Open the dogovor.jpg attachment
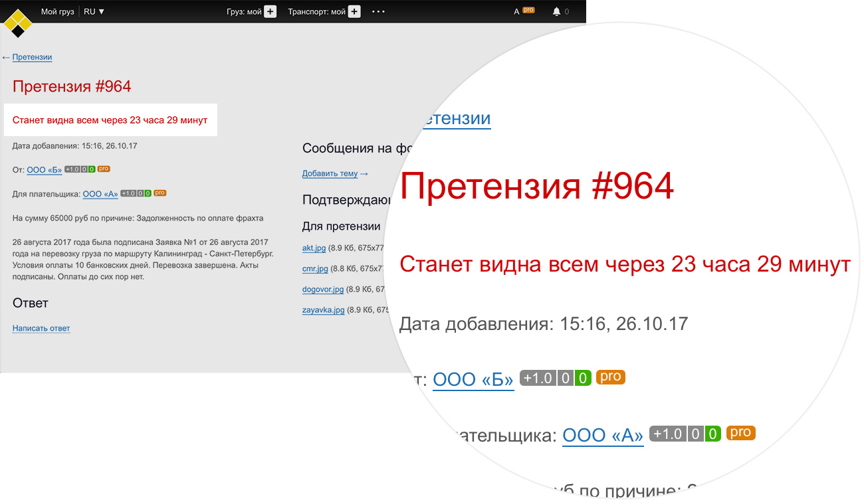 (323, 289)
